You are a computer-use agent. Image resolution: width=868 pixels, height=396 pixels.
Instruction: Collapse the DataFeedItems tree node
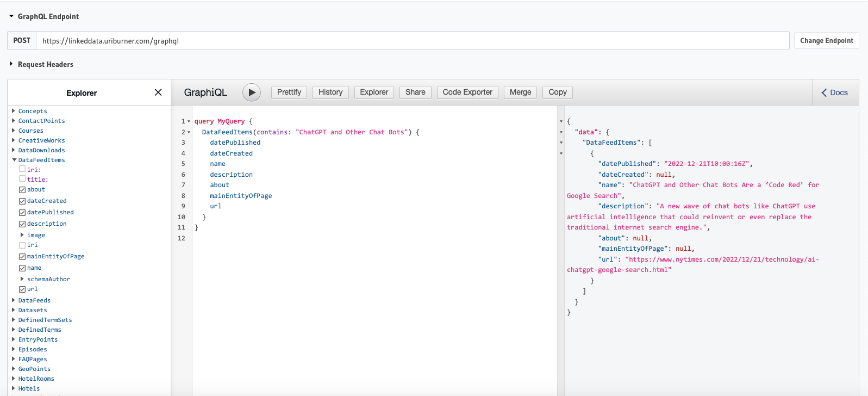[x=14, y=160]
